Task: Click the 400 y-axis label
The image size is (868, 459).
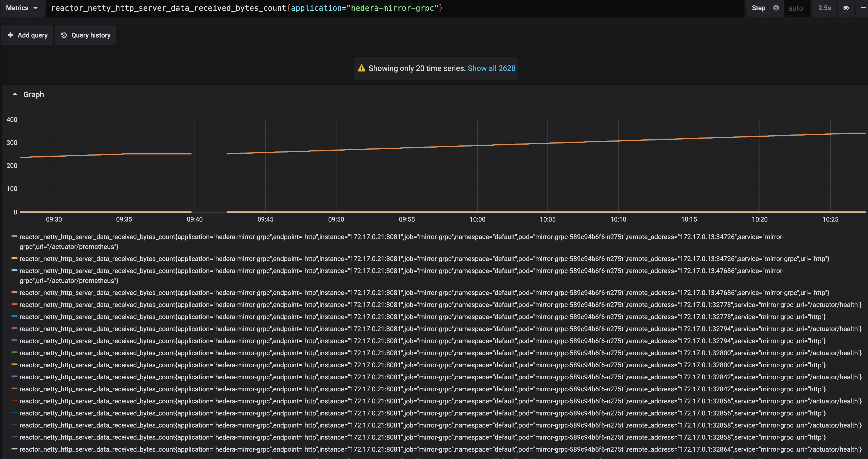Action: coord(12,120)
